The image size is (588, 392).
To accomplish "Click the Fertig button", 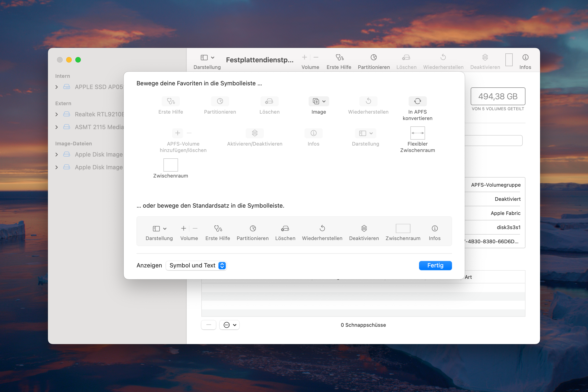I will 435,266.
